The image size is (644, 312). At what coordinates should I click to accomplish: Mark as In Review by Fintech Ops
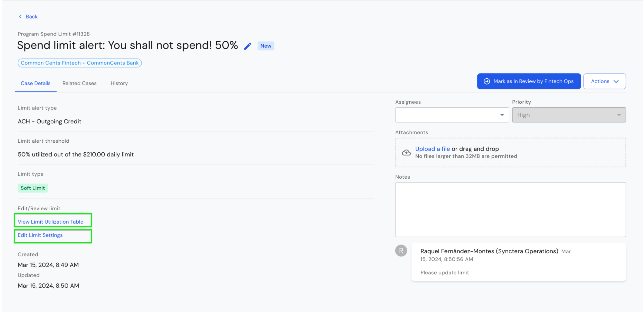tap(529, 81)
